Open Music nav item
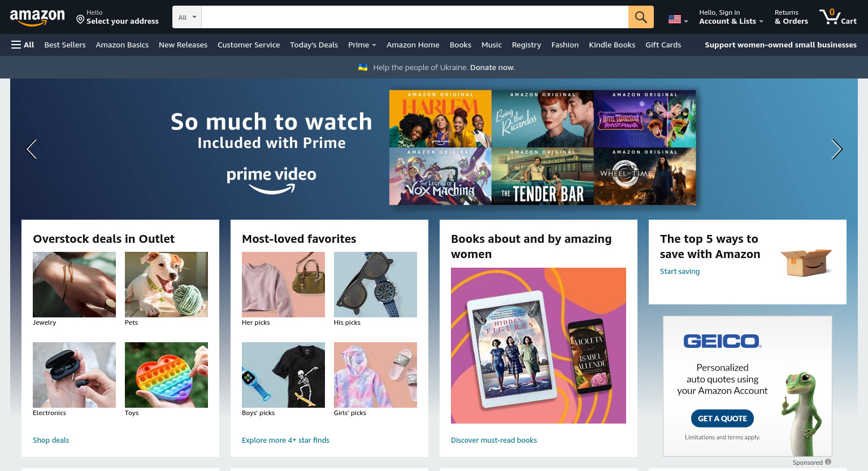This screenshot has width=868, height=471. tap(492, 45)
